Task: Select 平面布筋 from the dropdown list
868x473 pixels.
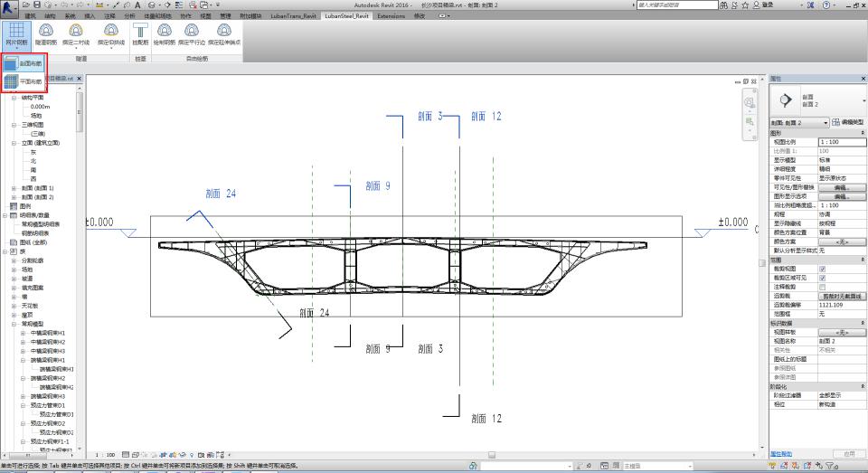Action: point(24,82)
